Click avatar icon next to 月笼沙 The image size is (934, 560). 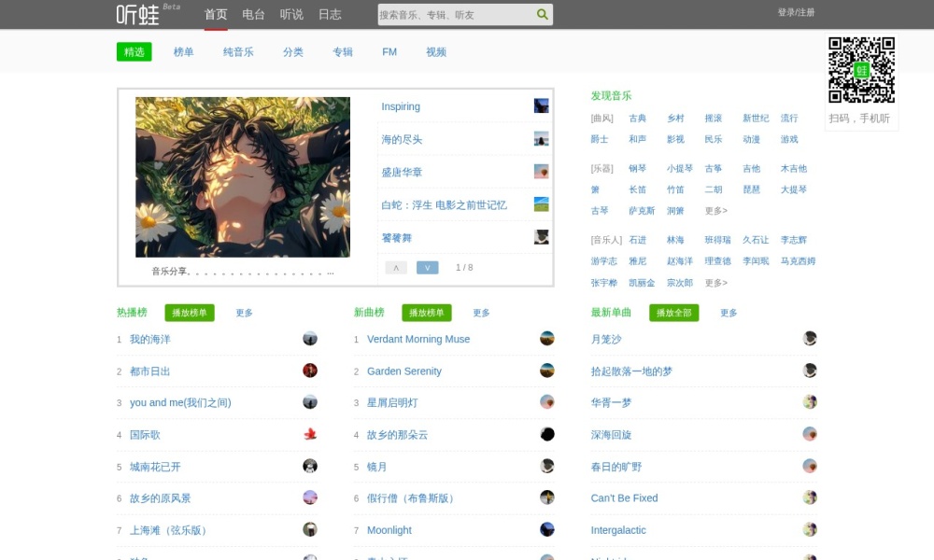click(810, 339)
